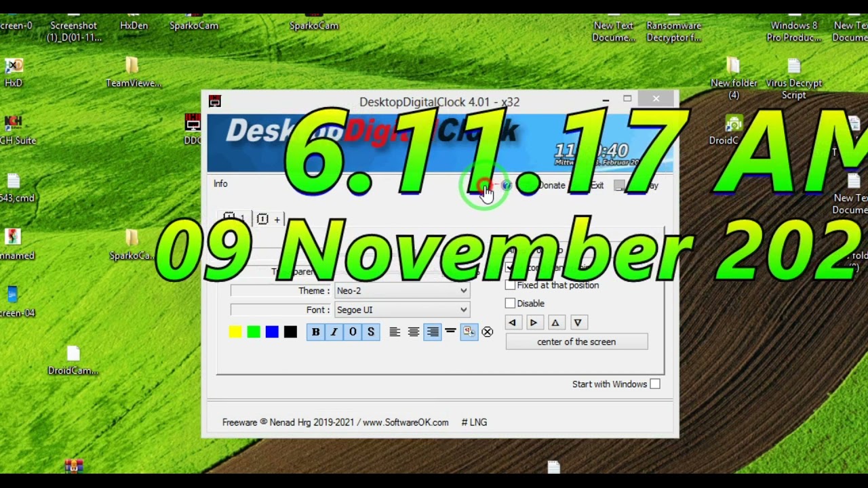Pick the green color swatch
868x488 pixels.
point(254,332)
